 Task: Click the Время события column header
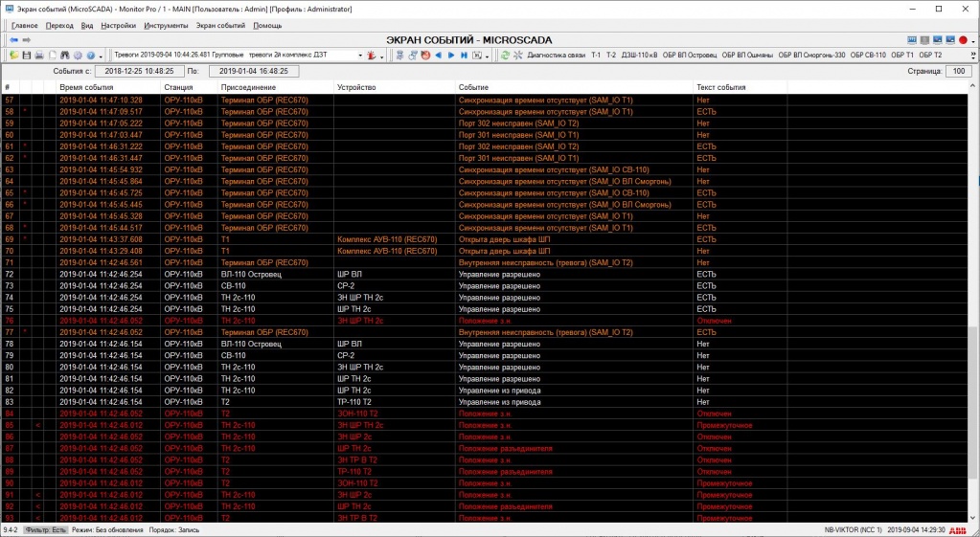pos(108,87)
